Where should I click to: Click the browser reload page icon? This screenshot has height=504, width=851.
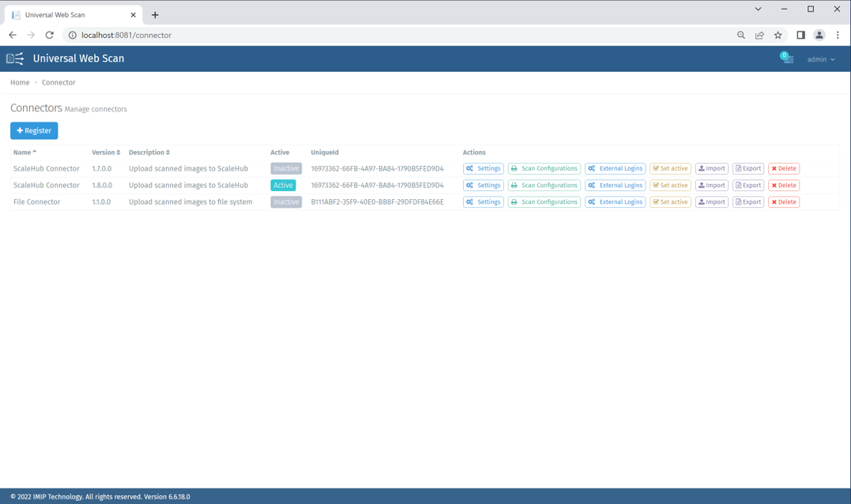pos(49,35)
